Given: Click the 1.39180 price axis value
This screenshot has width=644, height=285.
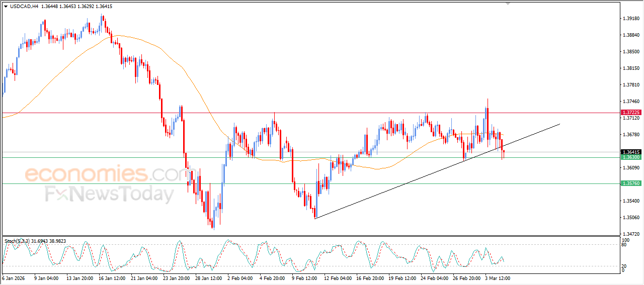Looking at the screenshot, I should tap(630, 19).
